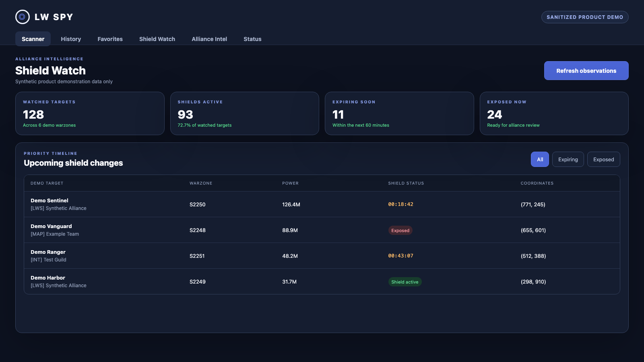
Task: Click the 88.9M power value
Action: click(x=290, y=230)
